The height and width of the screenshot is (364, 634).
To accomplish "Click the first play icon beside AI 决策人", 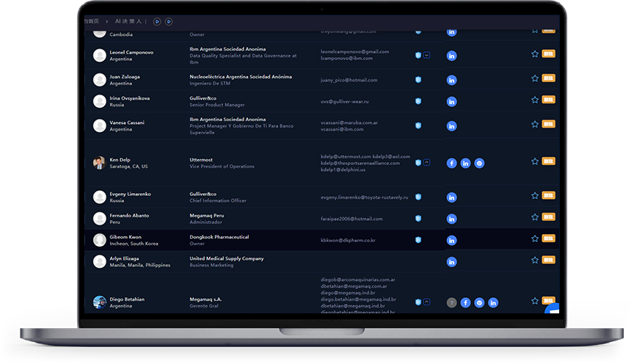I will point(157,21).
